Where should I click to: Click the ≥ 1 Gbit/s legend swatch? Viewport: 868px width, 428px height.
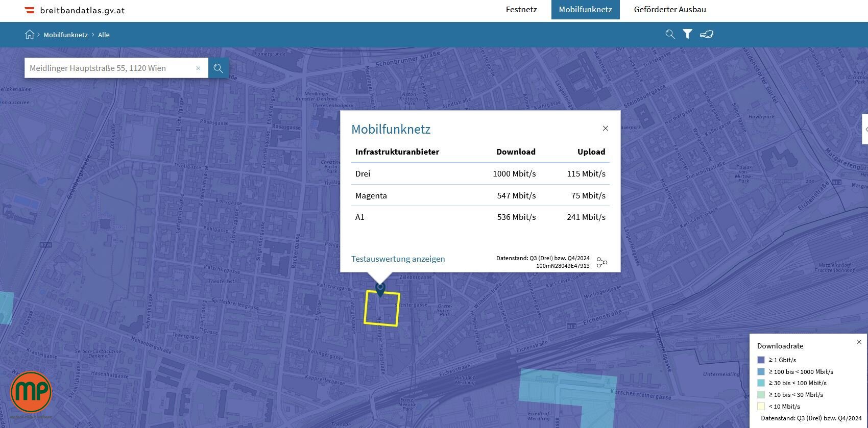point(761,360)
